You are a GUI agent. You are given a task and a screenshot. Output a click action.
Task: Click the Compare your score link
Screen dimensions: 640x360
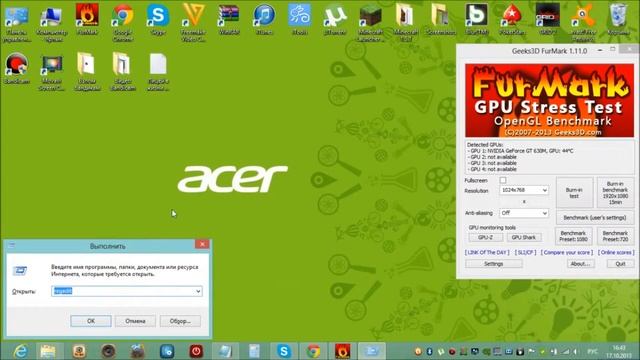point(567,253)
